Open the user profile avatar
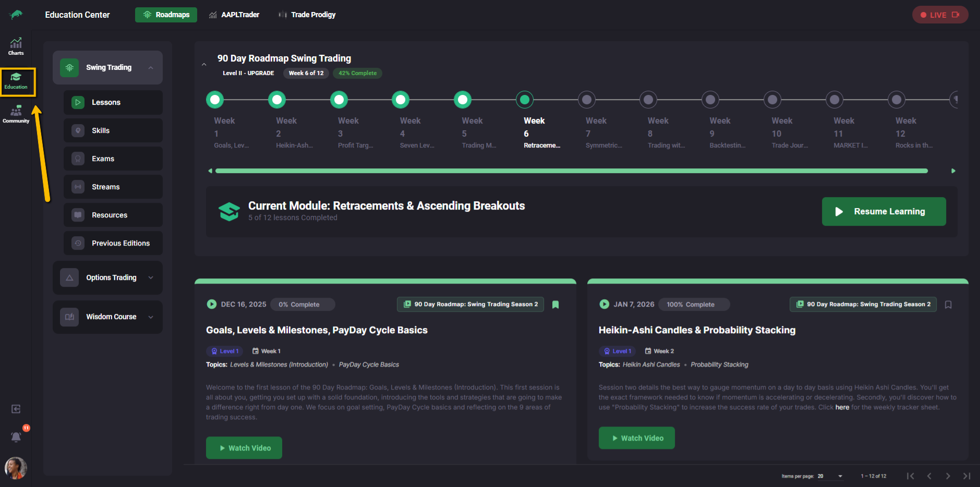The width and height of the screenshot is (980, 487). (x=16, y=468)
